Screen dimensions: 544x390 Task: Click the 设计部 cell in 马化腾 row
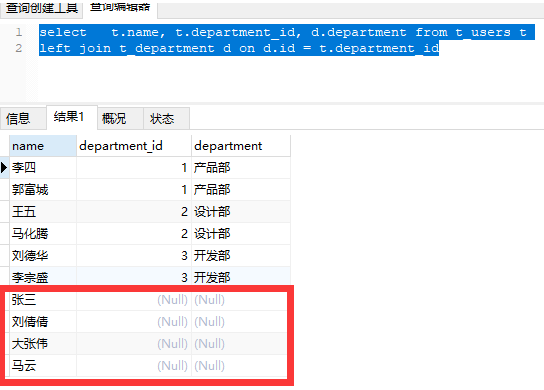coord(241,234)
